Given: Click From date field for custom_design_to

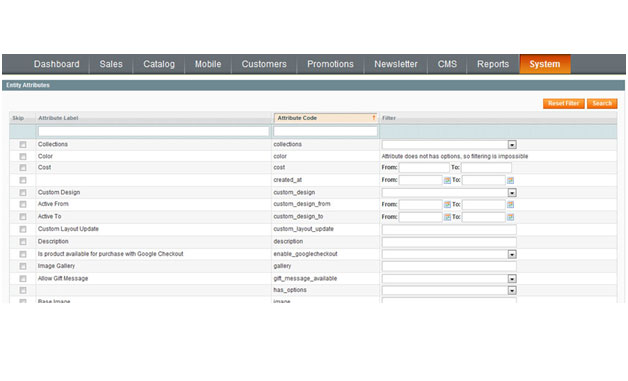Looking at the screenshot, I should coord(421,217).
